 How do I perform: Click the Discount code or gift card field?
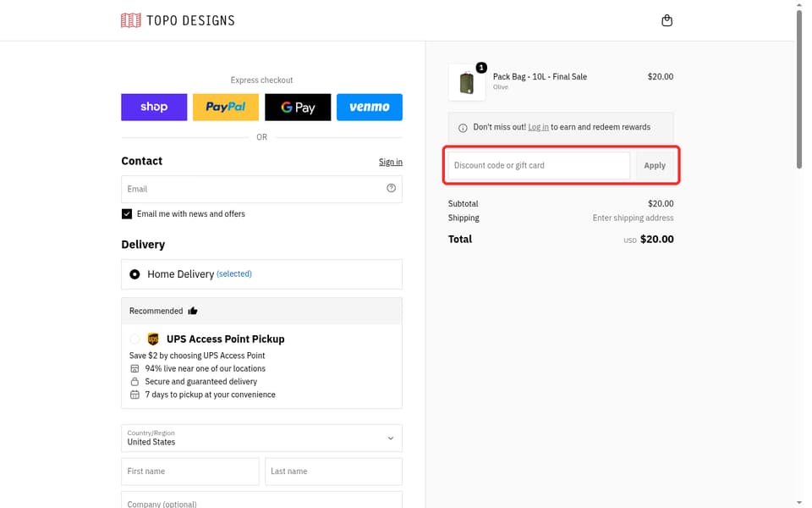point(539,165)
